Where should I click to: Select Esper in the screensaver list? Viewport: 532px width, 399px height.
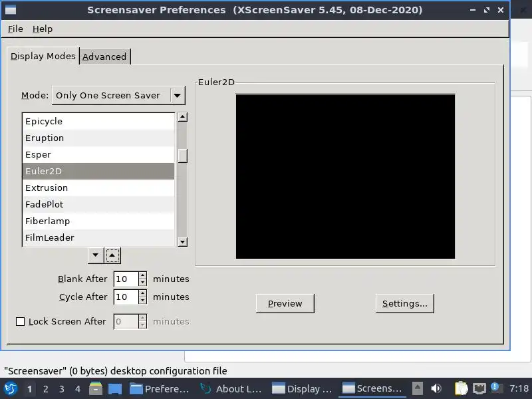(98, 155)
